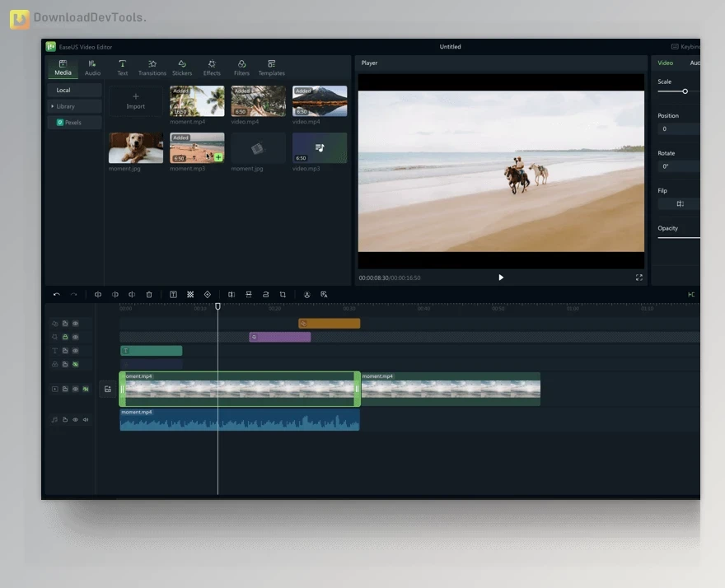Enter fullscreen in the Player
725x588 pixels.
tap(638, 278)
